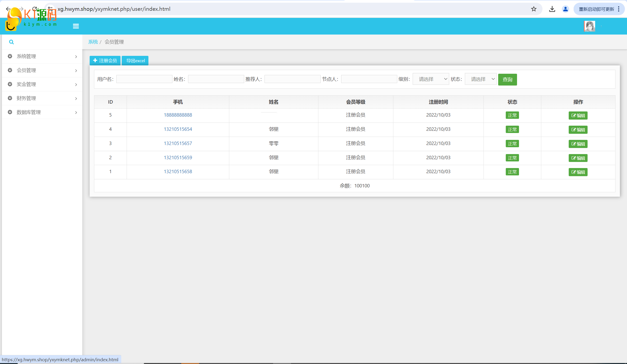This screenshot has height=364, width=627.
Task: Expand 系统管理 chevron arrow
Action: click(x=76, y=57)
